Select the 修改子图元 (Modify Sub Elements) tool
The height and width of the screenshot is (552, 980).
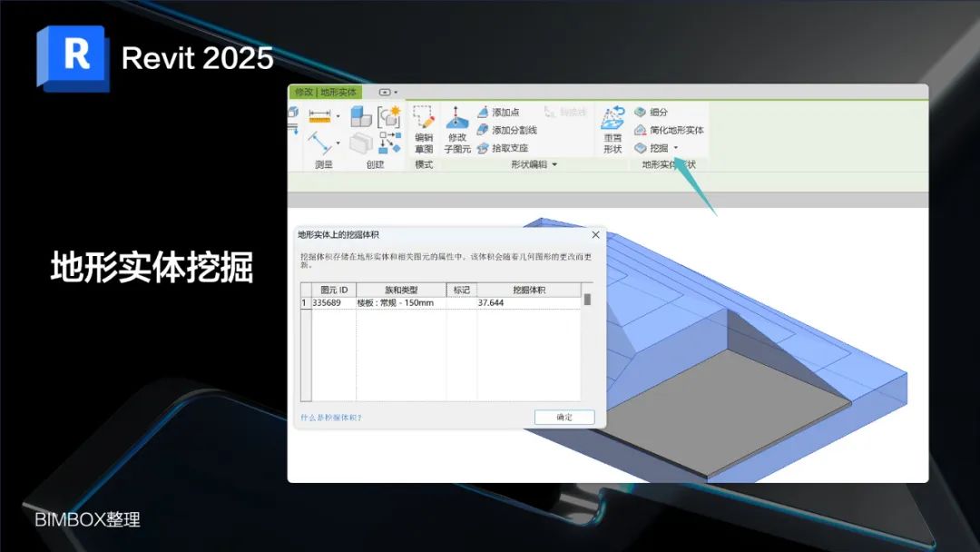click(458, 130)
